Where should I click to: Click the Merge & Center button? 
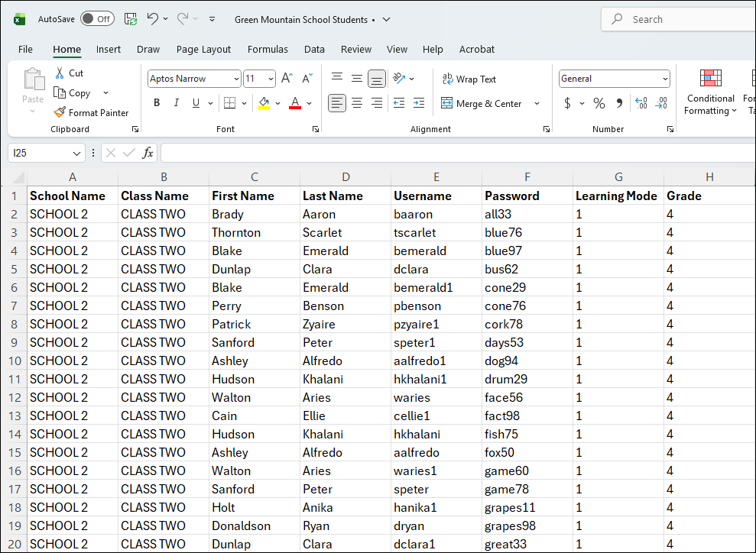point(482,103)
